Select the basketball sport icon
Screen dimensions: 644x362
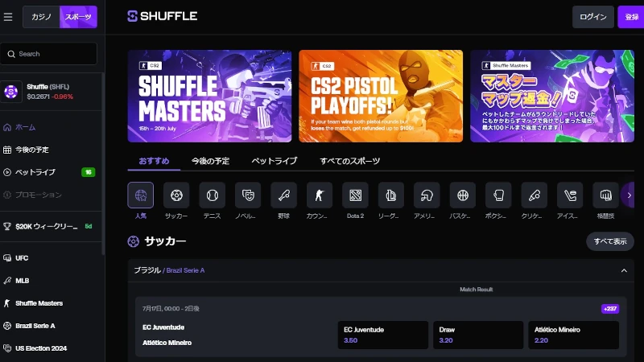coord(462,195)
